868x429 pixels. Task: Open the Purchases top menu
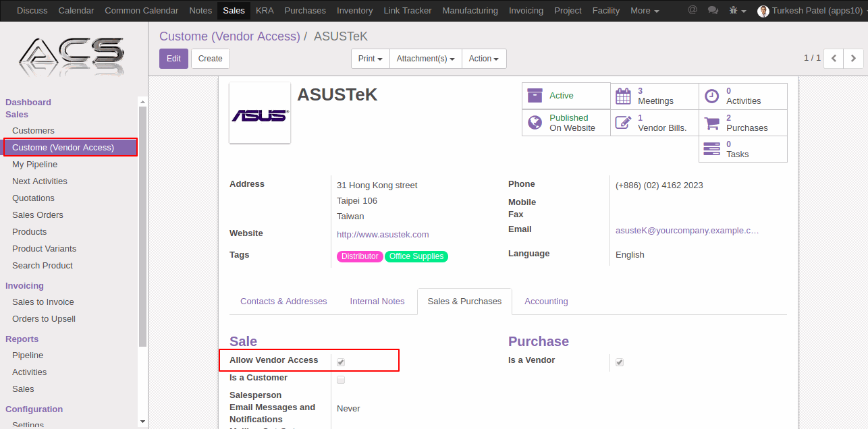(305, 11)
